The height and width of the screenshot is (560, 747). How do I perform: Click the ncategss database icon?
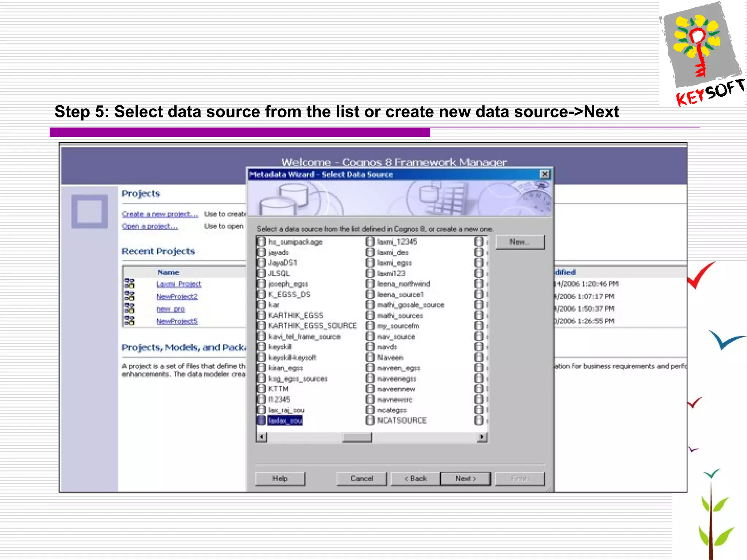(x=370, y=410)
